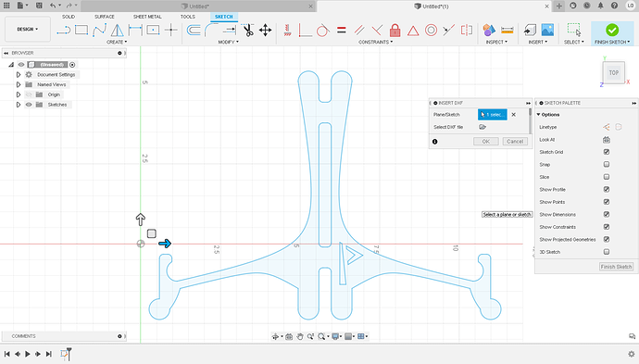The height and width of the screenshot is (364, 639).
Task: Open the Look At icon in Sketch Palette
Action: pyautogui.click(x=607, y=140)
